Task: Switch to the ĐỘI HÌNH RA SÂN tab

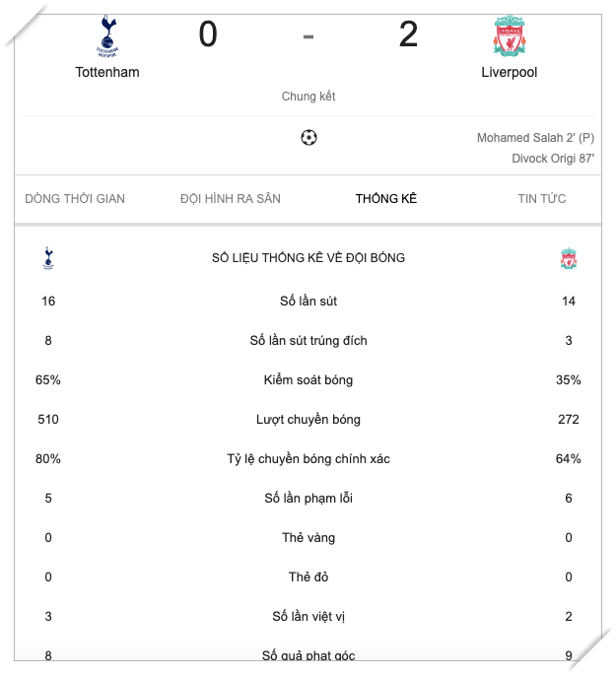Action: (x=231, y=199)
